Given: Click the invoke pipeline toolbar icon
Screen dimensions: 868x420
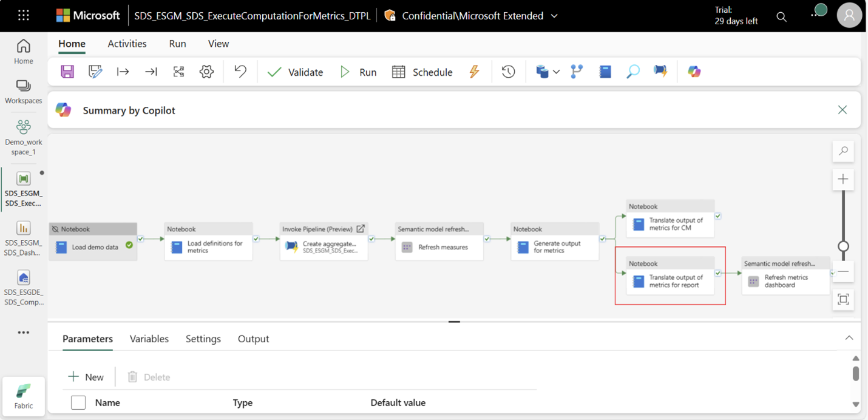Looking at the screenshot, I should coord(660,72).
